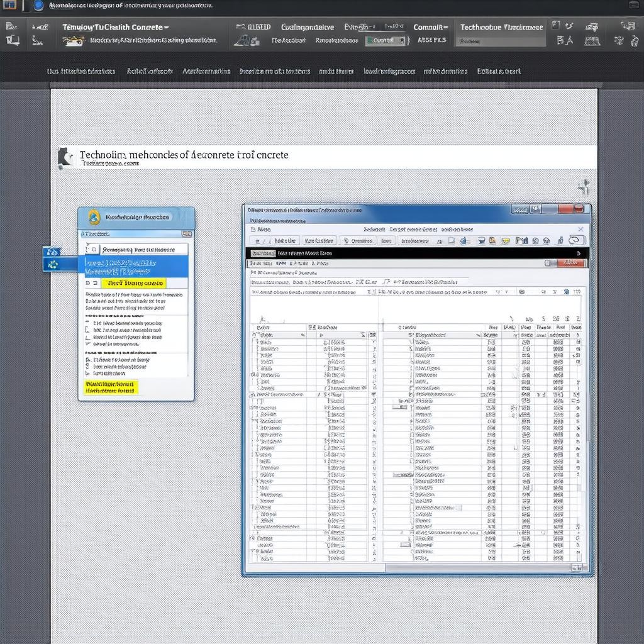
Task: Click the yellow highlighted link at panel bottom
Action: click(x=110, y=387)
